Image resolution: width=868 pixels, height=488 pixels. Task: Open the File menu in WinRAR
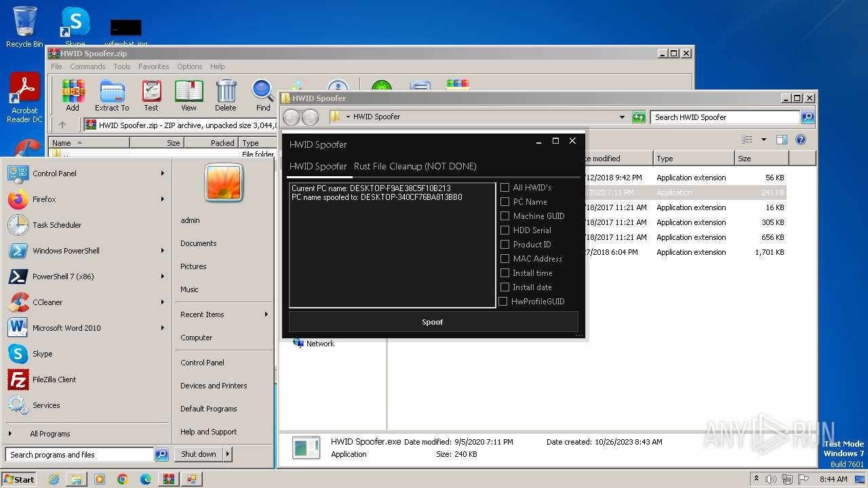(56, 66)
